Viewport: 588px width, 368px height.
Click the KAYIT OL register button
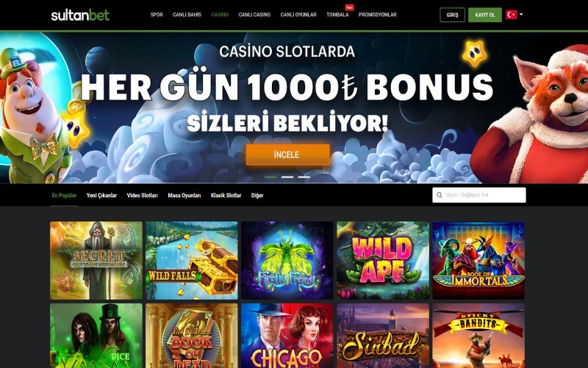pyautogui.click(x=485, y=15)
